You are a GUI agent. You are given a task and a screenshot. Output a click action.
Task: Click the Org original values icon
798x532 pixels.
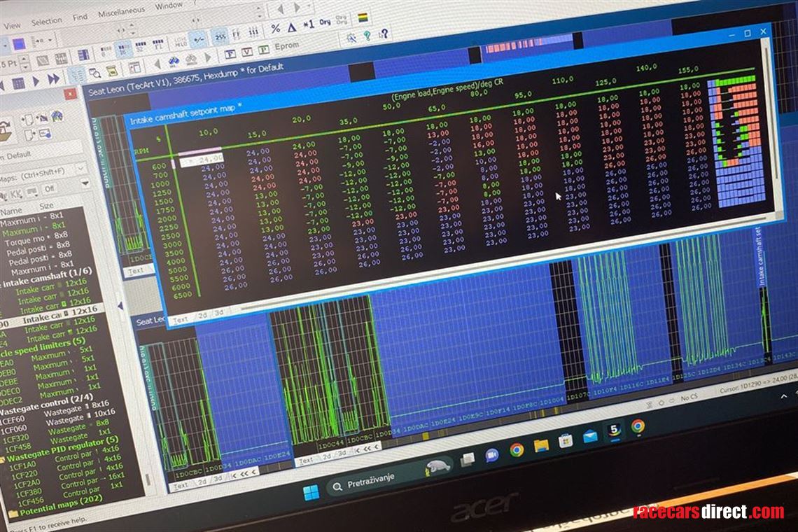pyautogui.click(x=325, y=22)
